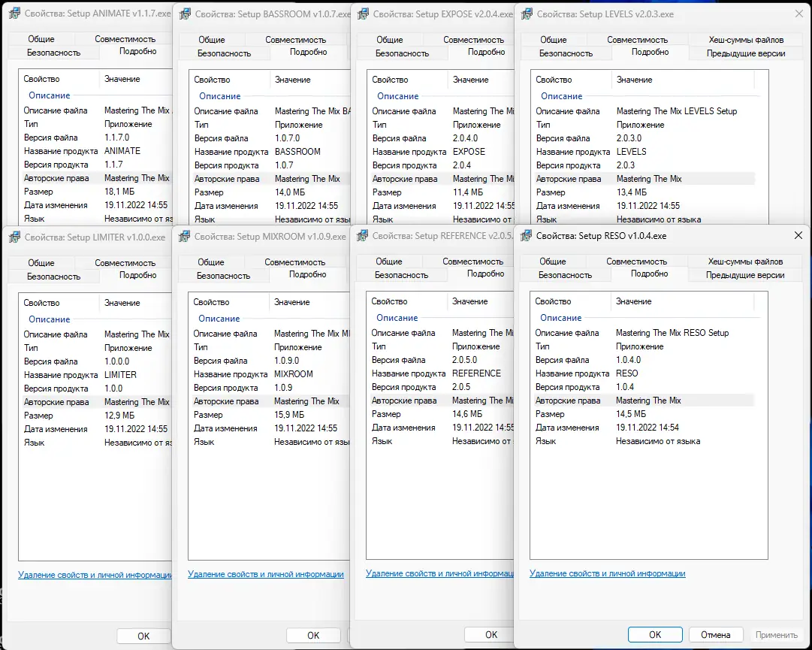Viewport: 812px width, 650px height.
Task: Click the installer icon in the Setup BASSROOM title bar
Action: click(x=185, y=14)
